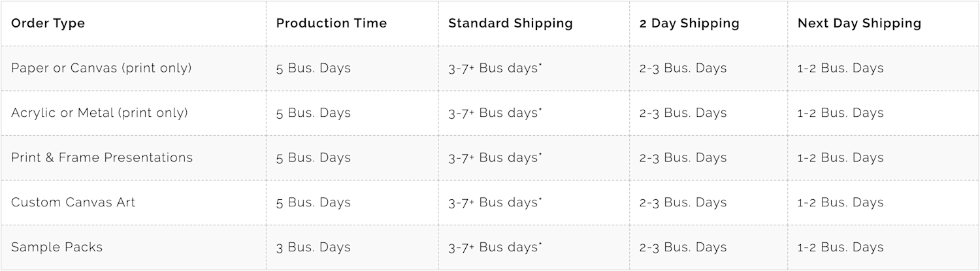Click the 3 Bus. Days production time for Sample Packs
The width and height of the screenshot is (980, 271).
pyautogui.click(x=313, y=247)
